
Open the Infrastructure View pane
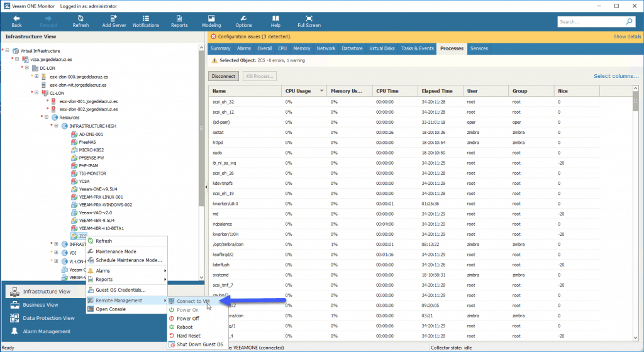tap(47, 291)
